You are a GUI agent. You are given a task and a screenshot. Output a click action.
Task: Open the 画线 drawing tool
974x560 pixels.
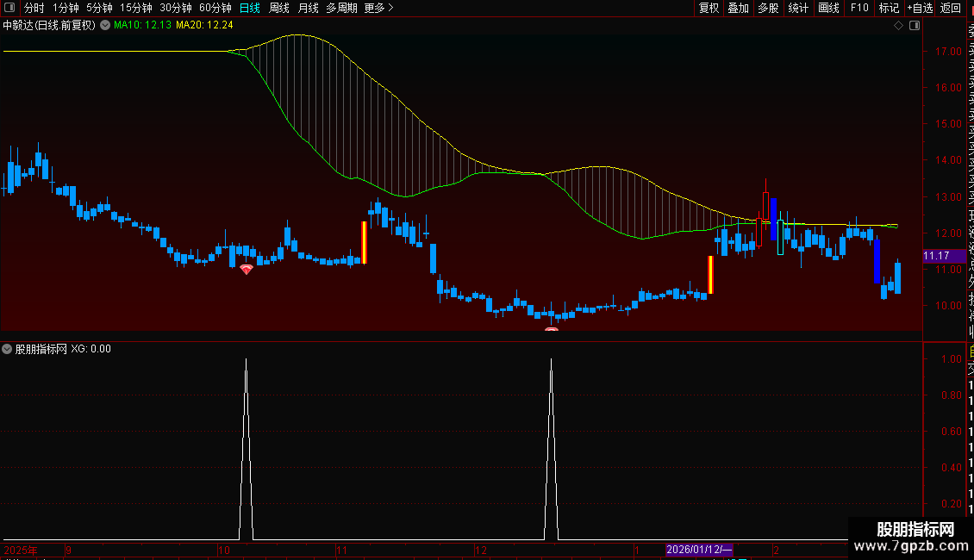pyautogui.click(x=828, y=8)
